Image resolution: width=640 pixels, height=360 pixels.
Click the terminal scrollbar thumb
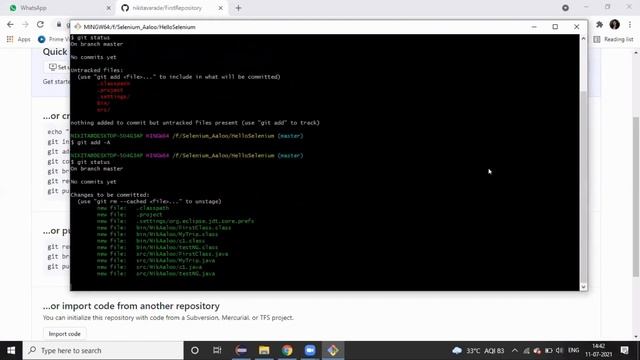click(583, 186)
